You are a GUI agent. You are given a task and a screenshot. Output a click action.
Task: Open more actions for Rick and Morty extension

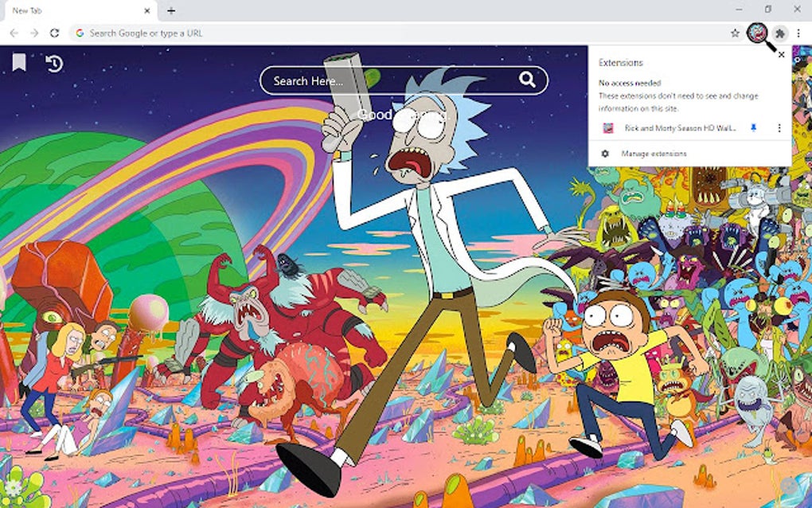779,128
